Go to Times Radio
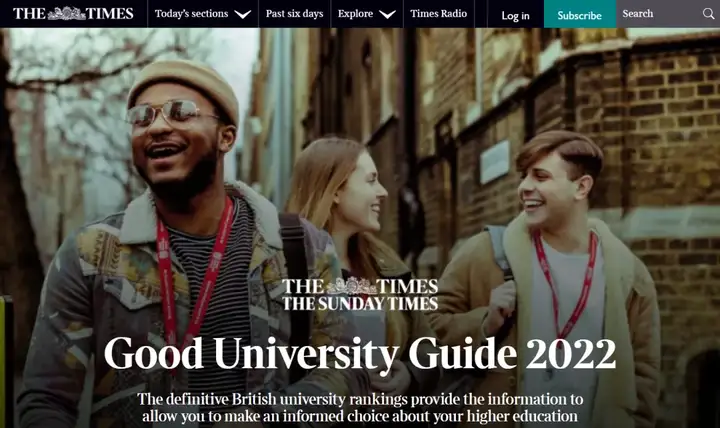 439,14
